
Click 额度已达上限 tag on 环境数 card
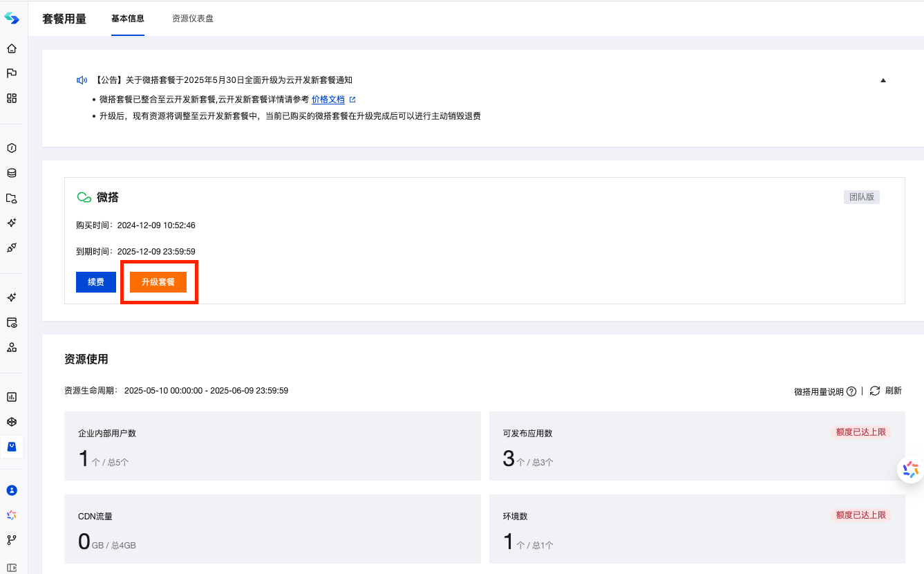[860, 515]
